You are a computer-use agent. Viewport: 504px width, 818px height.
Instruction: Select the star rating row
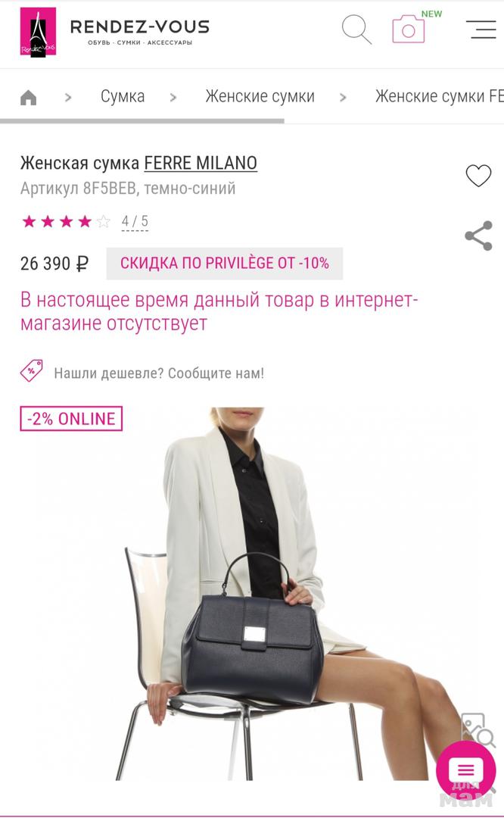click(x=66, y=222)
